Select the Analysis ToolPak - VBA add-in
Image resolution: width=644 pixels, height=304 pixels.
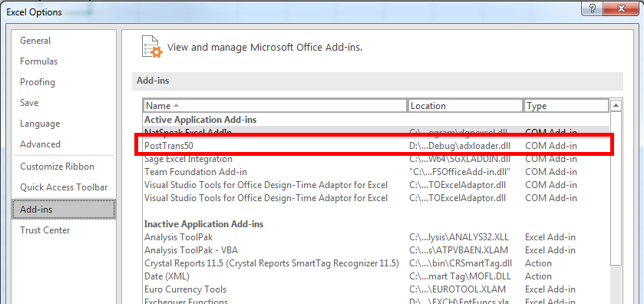coord(376,250)
